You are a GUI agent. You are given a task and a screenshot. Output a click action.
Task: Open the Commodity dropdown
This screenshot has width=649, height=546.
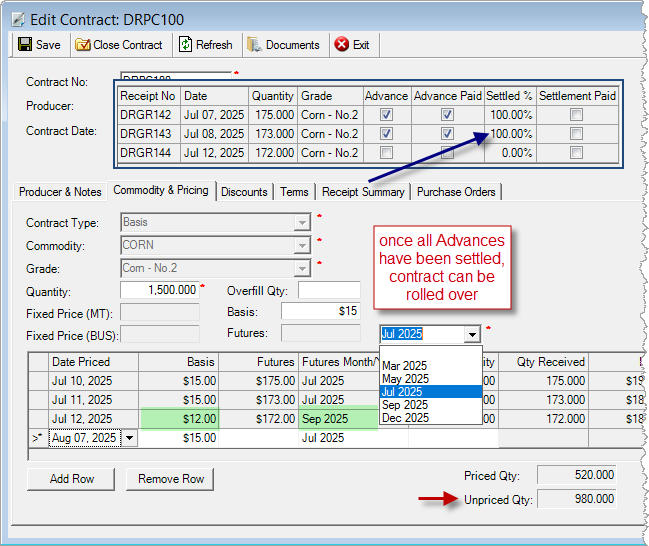pos(302,245)
